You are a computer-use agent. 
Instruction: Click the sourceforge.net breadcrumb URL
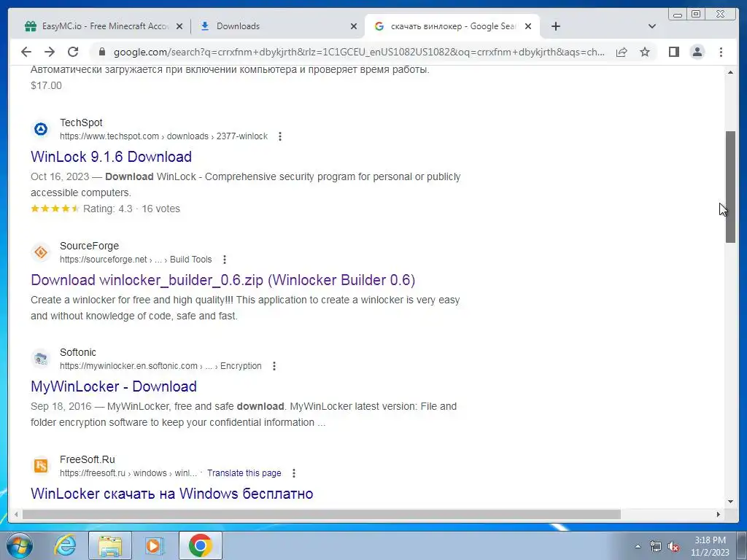[136, 260]
